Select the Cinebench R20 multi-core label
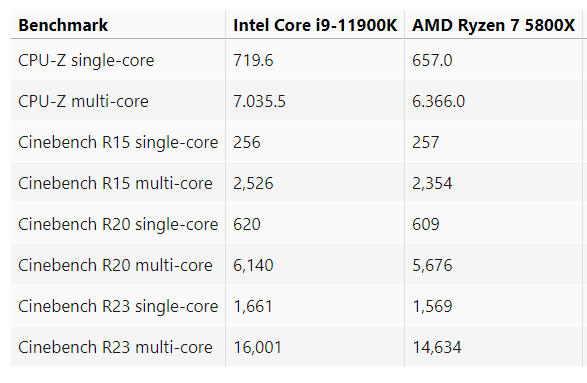 coord(115,265)
